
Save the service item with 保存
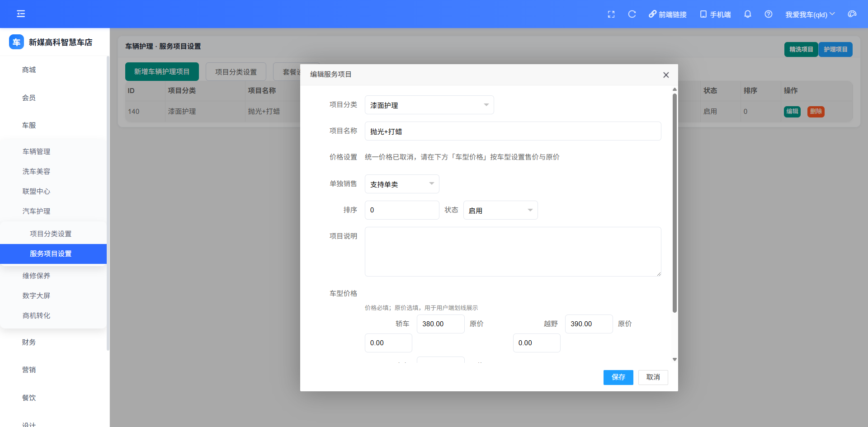click(x=618, y=377)
